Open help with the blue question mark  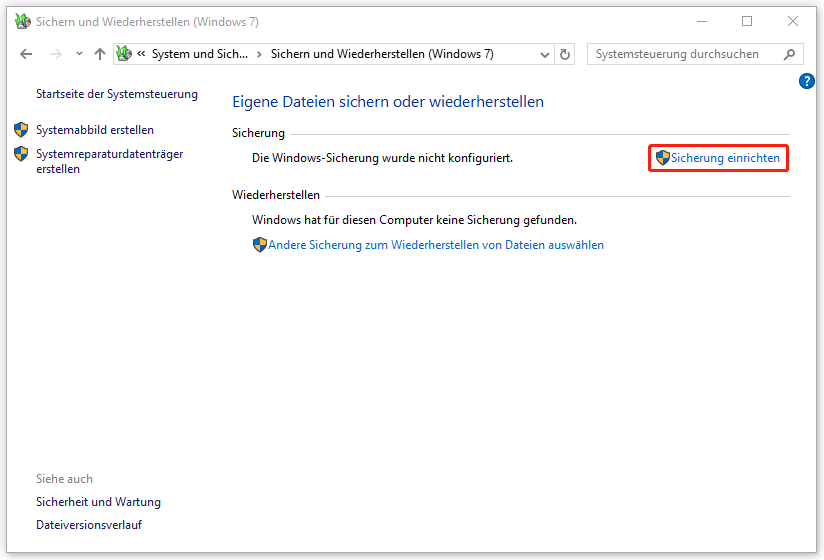pyautogui.click(x=807, y=81)
